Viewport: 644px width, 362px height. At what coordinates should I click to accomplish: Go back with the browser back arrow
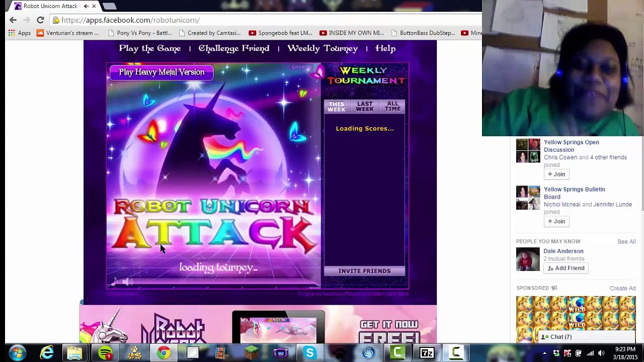(13, 20)
